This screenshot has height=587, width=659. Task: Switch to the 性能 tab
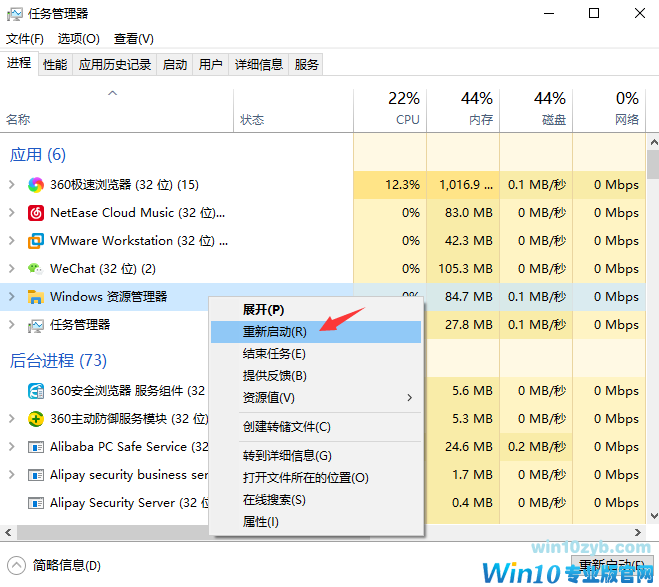click(x=55, y=65)
